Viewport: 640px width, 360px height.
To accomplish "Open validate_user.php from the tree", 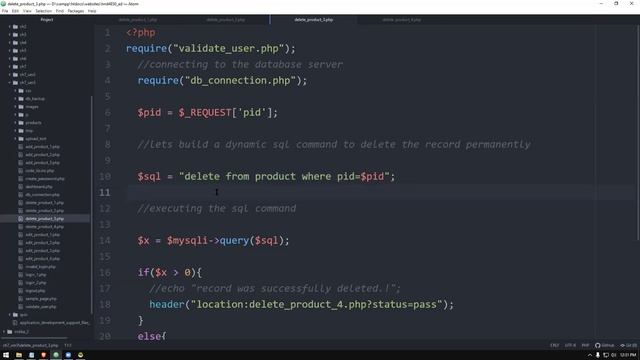I will click(41, 307).
